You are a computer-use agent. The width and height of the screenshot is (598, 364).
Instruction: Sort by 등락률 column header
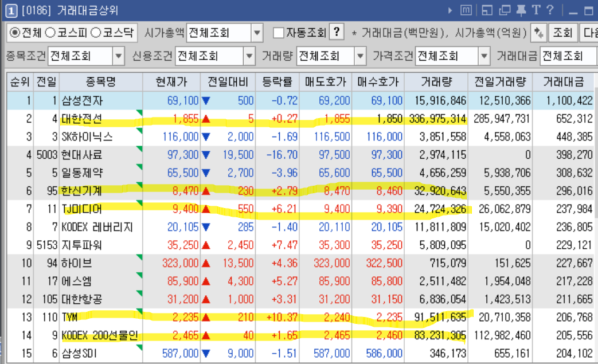coord(277,81)
